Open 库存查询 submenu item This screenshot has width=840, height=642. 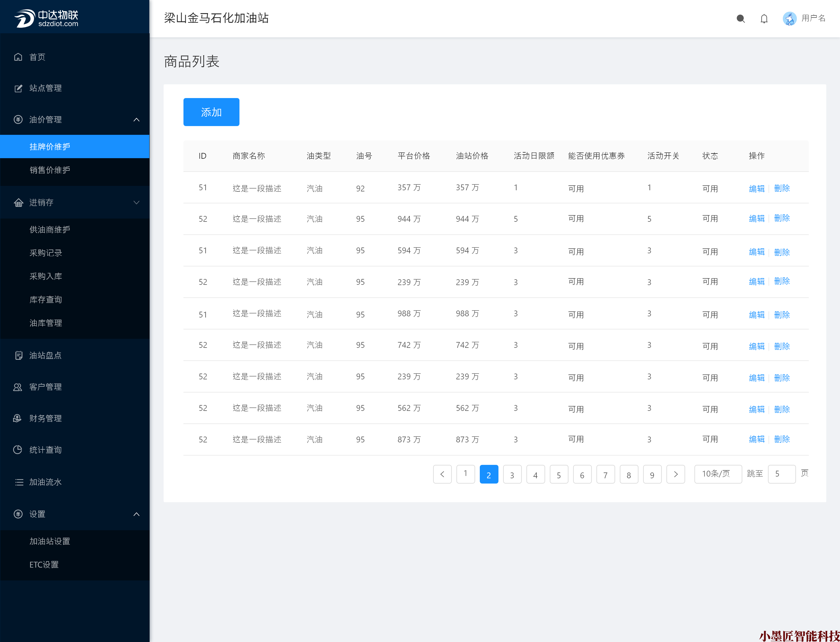pos(45,300)
